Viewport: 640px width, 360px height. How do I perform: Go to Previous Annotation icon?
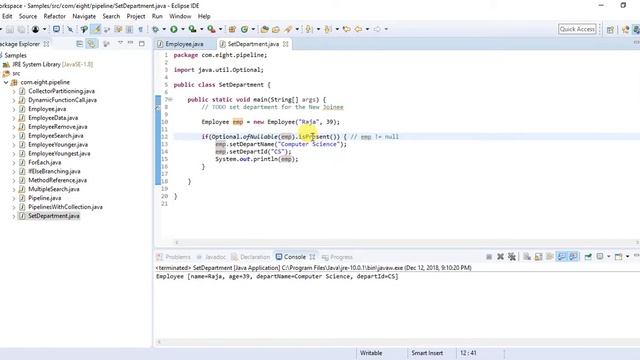(x=327, y=29)
